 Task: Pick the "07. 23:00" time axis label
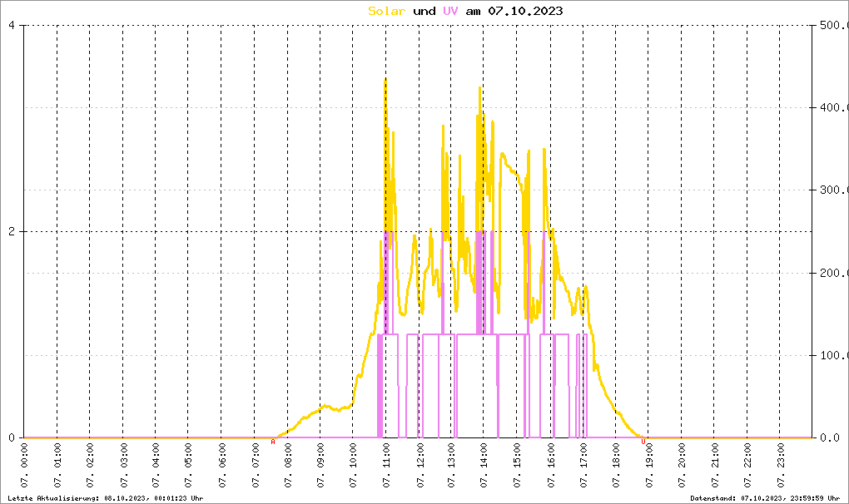tap(781, 467)
